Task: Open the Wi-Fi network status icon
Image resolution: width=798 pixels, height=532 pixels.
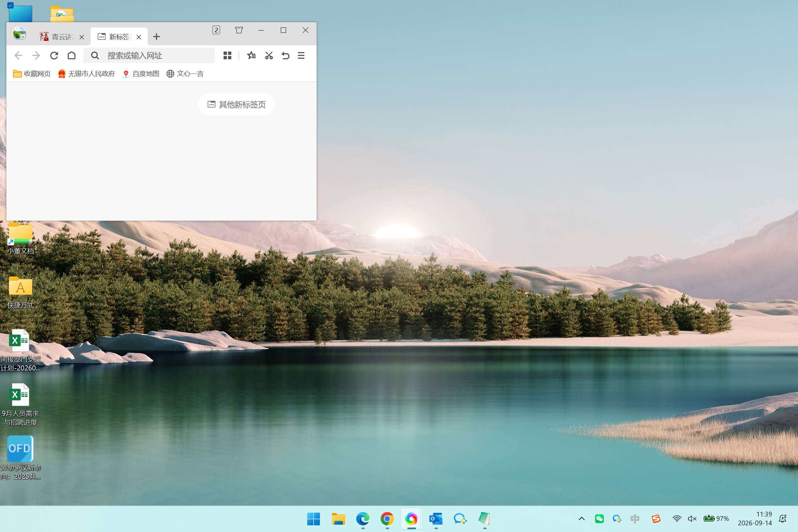Action: coord(676,518)
